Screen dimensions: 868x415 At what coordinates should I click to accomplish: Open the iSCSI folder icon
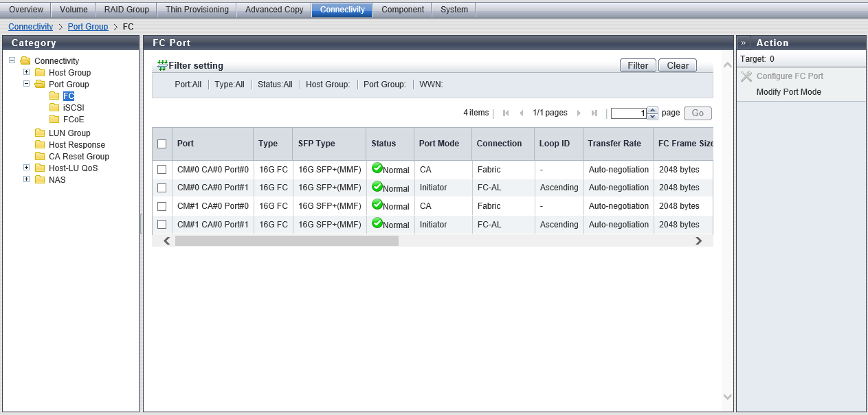(54, 108)
